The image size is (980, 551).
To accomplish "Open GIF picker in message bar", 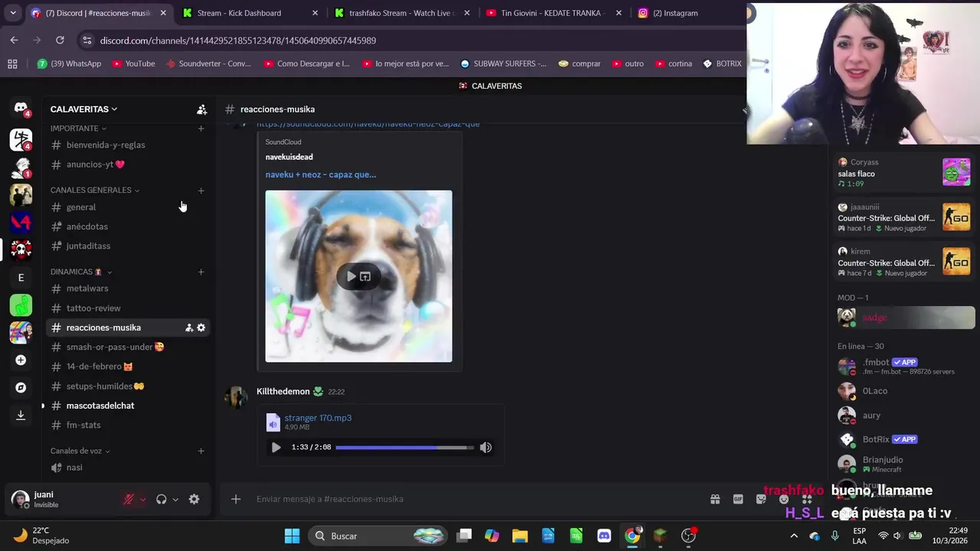I will coord(738,499).
